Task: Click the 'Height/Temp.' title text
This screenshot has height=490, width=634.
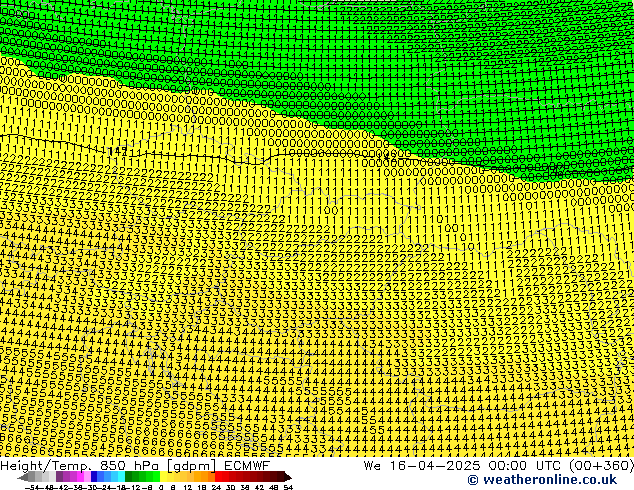Action: 47,465
